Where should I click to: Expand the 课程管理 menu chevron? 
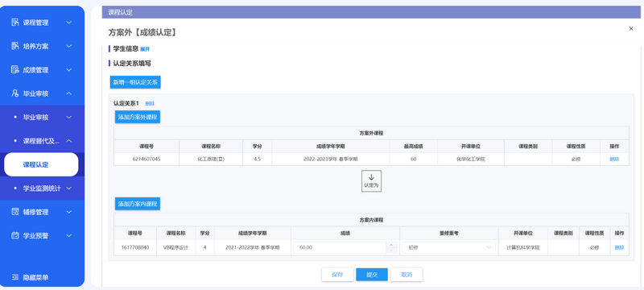tap(68, 23)
